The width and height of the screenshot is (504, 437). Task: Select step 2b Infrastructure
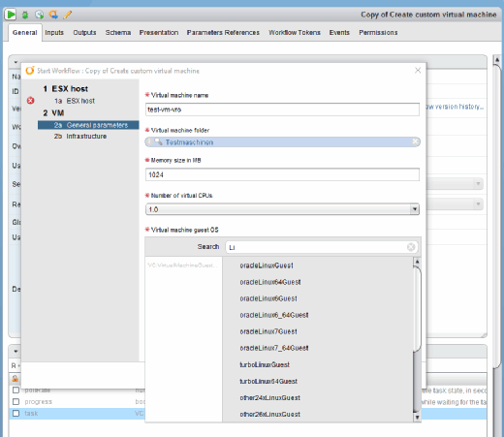click(80, 137)
